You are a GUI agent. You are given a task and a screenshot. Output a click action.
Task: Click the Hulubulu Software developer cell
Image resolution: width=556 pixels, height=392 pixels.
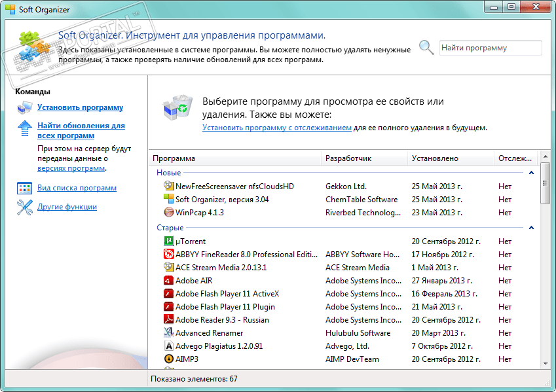click(x=358, y=333)
